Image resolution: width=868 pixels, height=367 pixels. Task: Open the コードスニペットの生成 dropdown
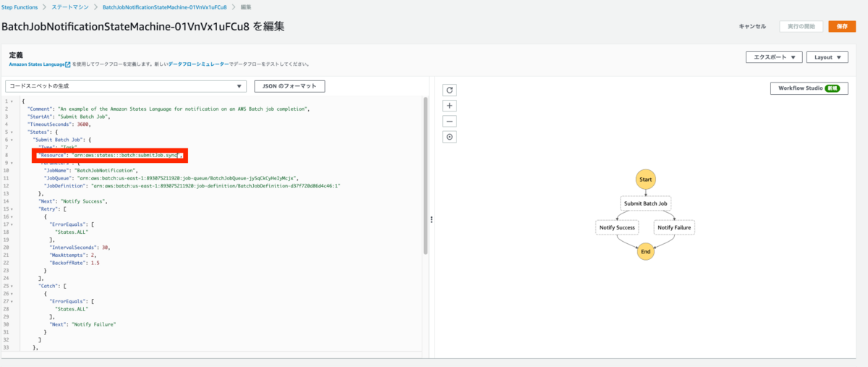[126, 86]
